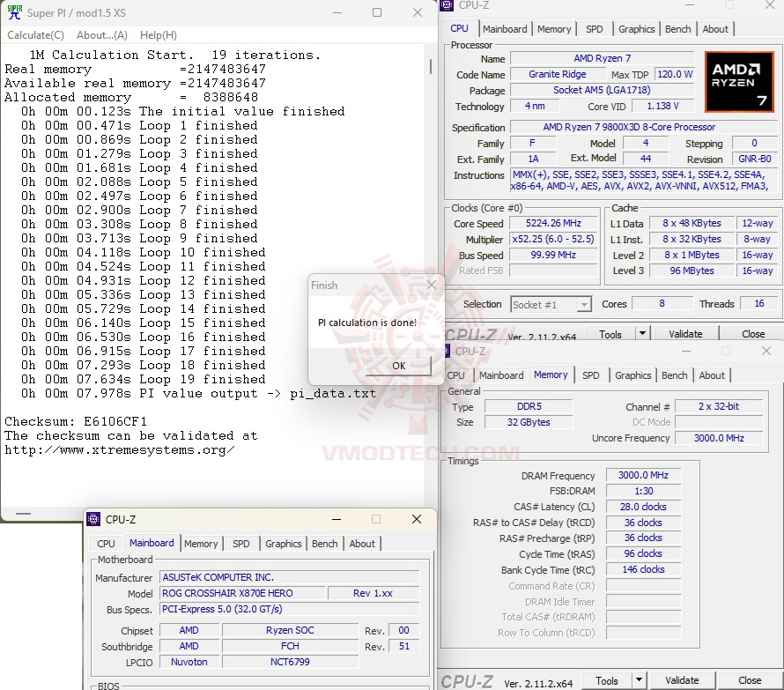Select About tab in Memory CPU-Z window

click(712, 375)
